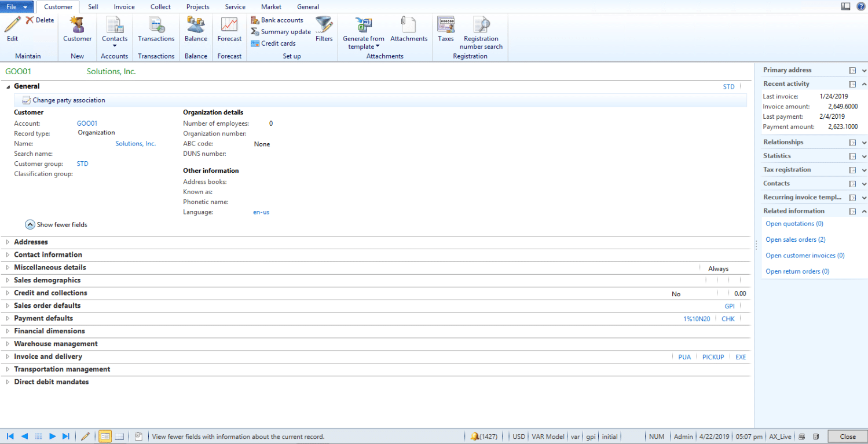Click the en-us language link
The height and width of the screenshot is (444, 868).
[261, 212]
